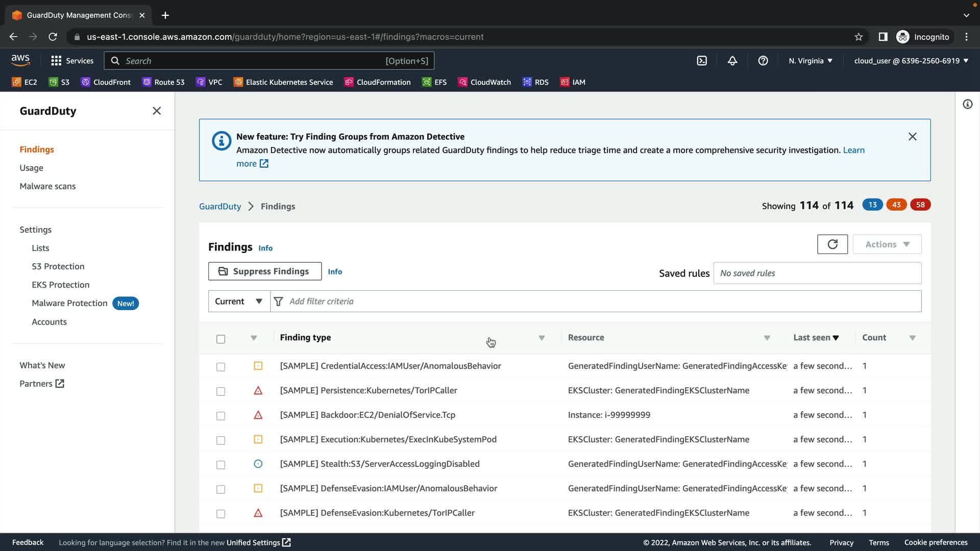This screenshot has width=980, height=551.
Task: Click the help question mark icon
Action: pos(763,61)
